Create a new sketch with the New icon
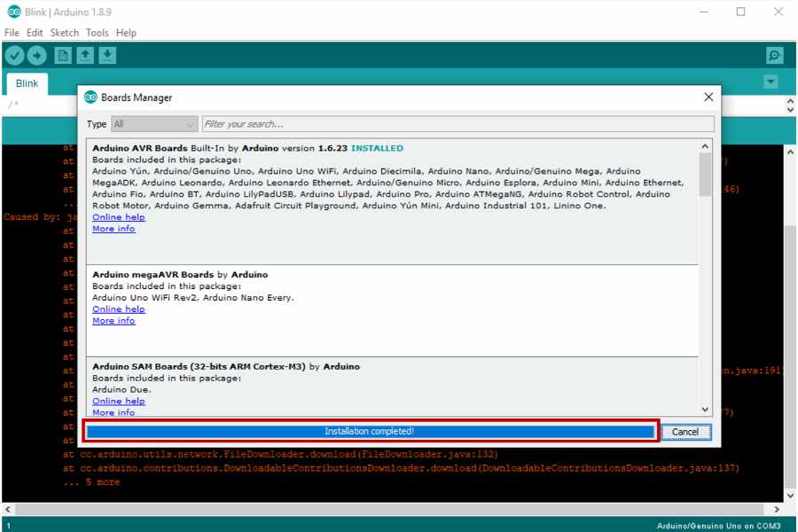This screenshot has width=798, height=532. [x=63, y=56]
